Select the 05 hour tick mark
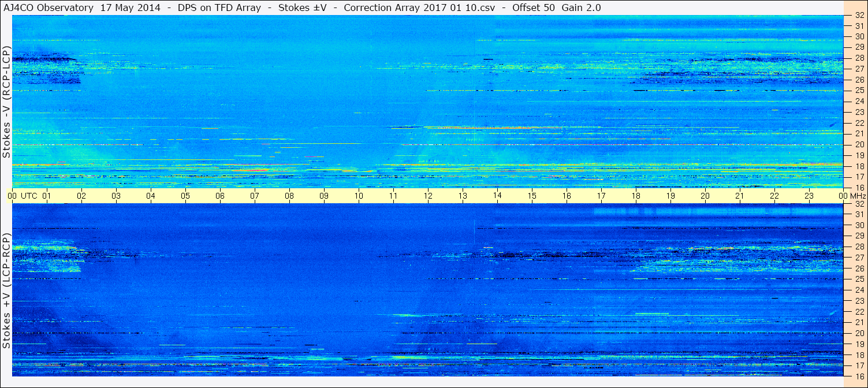Viewport: 868px width, 388px height. (185, 196)
